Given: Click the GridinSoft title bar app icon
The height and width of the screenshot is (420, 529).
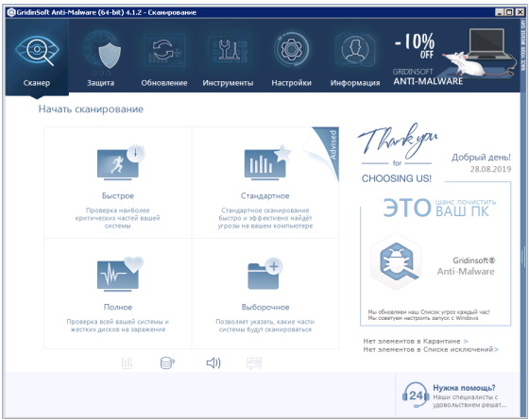Looking at the screenshot, I should pyautogui.click(x=11, y=12).
